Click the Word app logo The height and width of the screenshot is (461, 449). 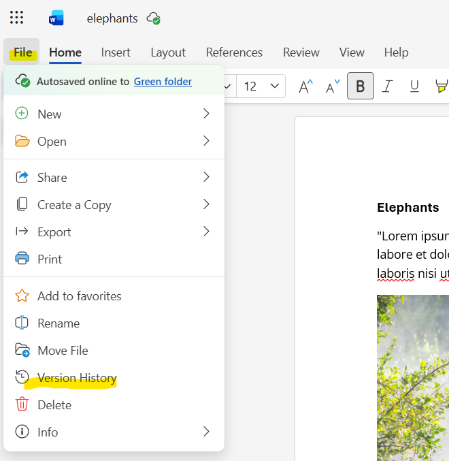click(56, 18)
